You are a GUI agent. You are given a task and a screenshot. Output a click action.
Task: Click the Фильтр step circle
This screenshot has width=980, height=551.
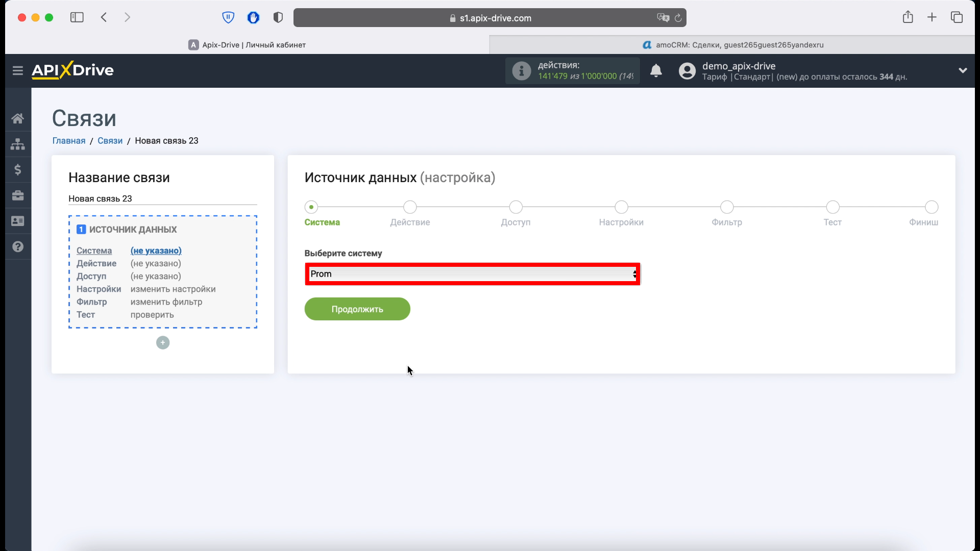[727, 207]
